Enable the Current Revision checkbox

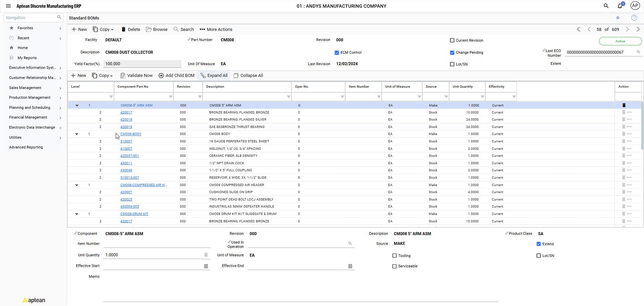[x=452, y=40]
